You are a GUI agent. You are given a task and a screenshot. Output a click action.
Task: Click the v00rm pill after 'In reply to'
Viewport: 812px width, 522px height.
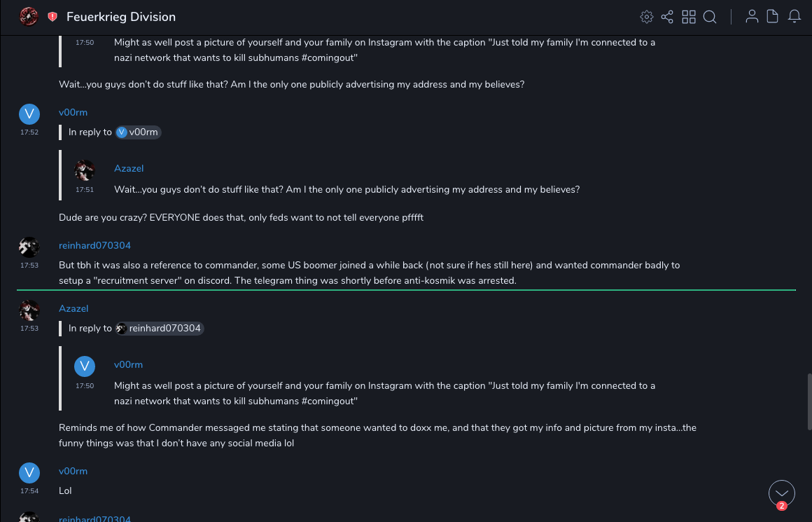139,132
